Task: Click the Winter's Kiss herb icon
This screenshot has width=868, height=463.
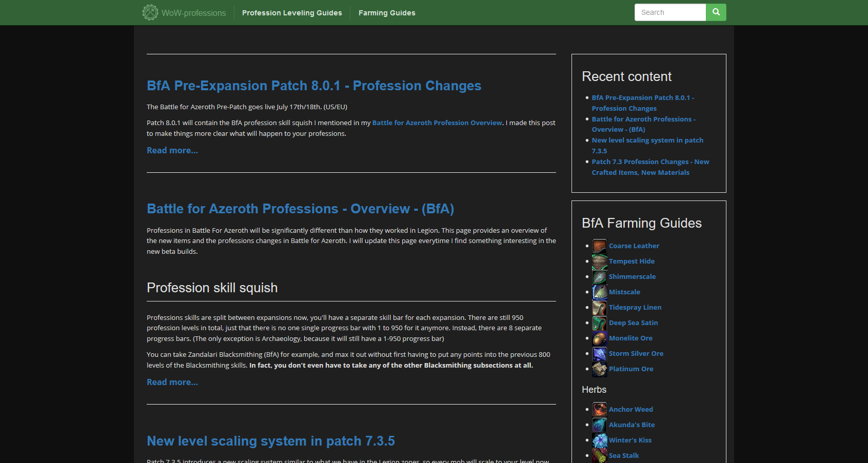Action: (600, 440)
